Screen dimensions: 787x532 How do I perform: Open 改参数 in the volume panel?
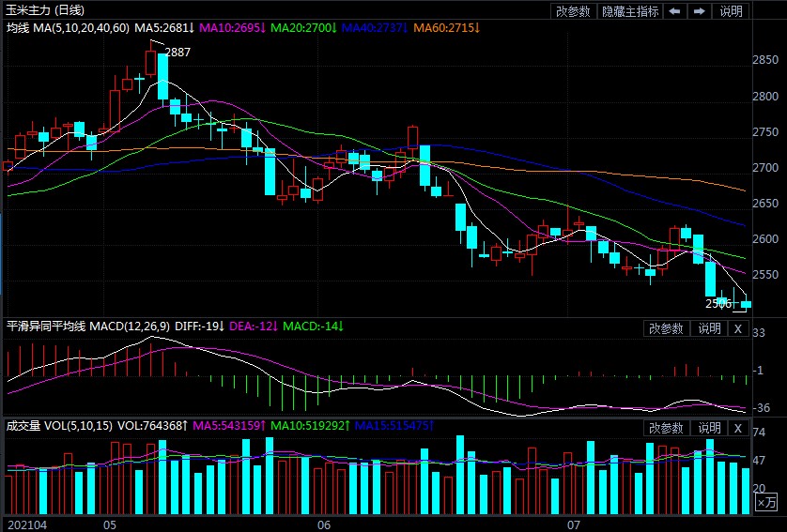click(x=666, y=428)
